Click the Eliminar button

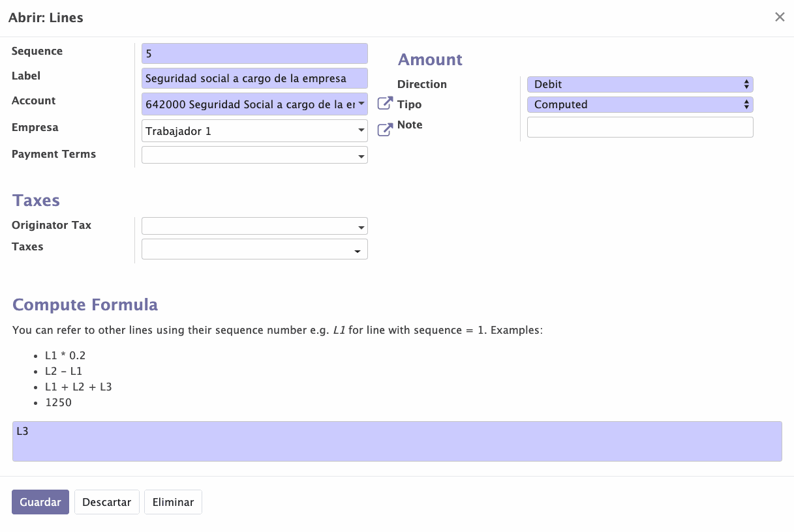point(173,502)
